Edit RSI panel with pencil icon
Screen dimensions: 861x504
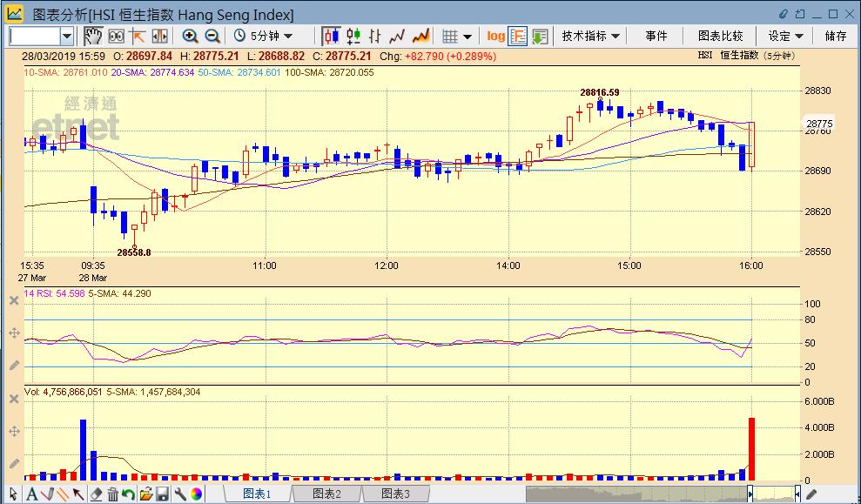[14, 365]
